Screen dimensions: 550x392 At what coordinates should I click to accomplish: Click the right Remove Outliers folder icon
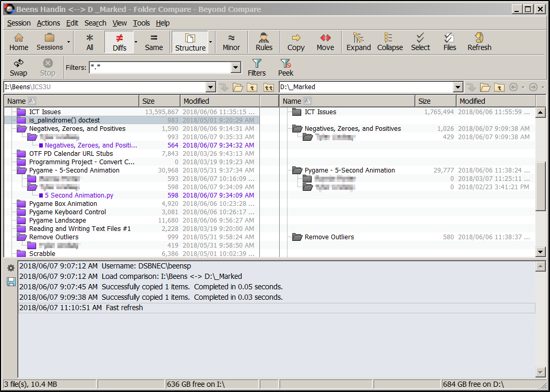[297, 237]
